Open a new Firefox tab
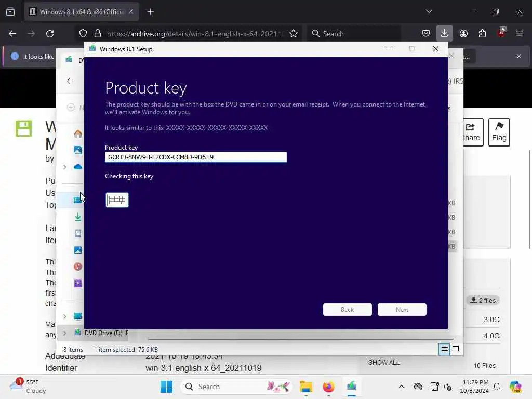The height and width of the screenshot is (399, 532). [151, 12]
